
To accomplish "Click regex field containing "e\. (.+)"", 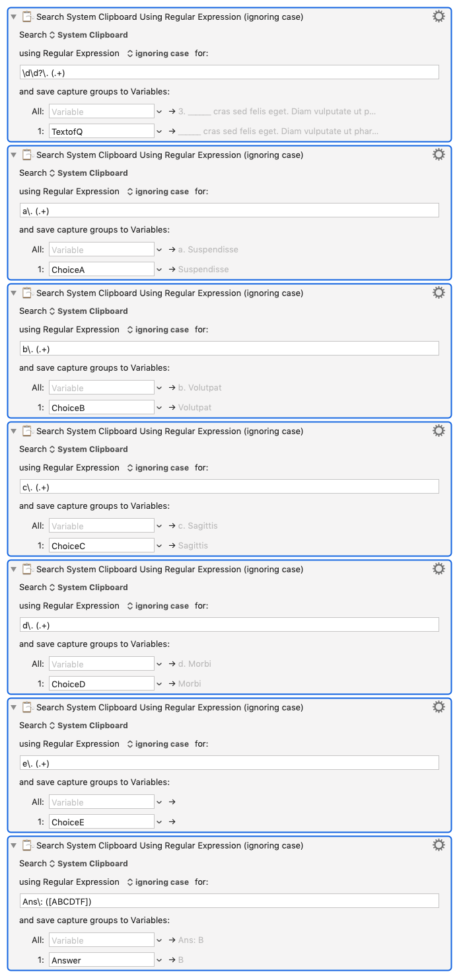I will coord(230,763).
